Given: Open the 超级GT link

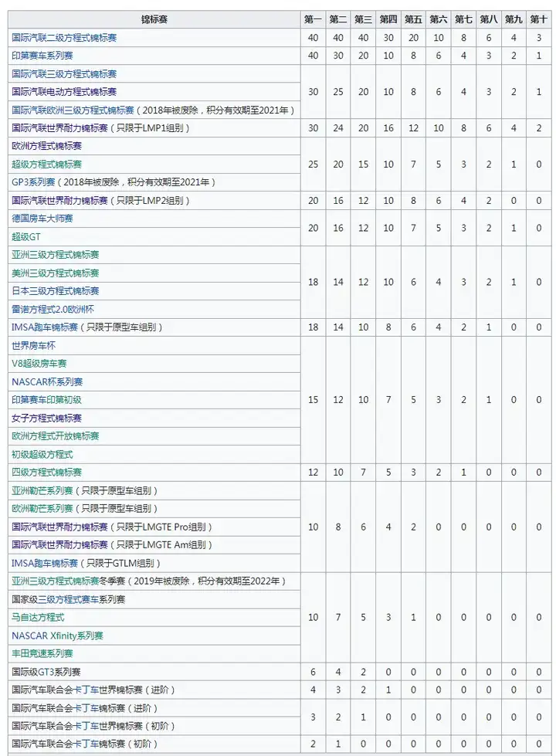Looking at the screenshot, I should pyautogui.click(x=26, y=237).
